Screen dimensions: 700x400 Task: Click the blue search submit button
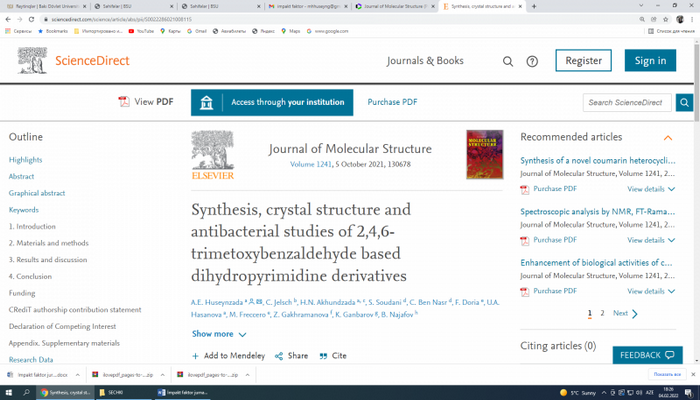[x=684, y=102]
